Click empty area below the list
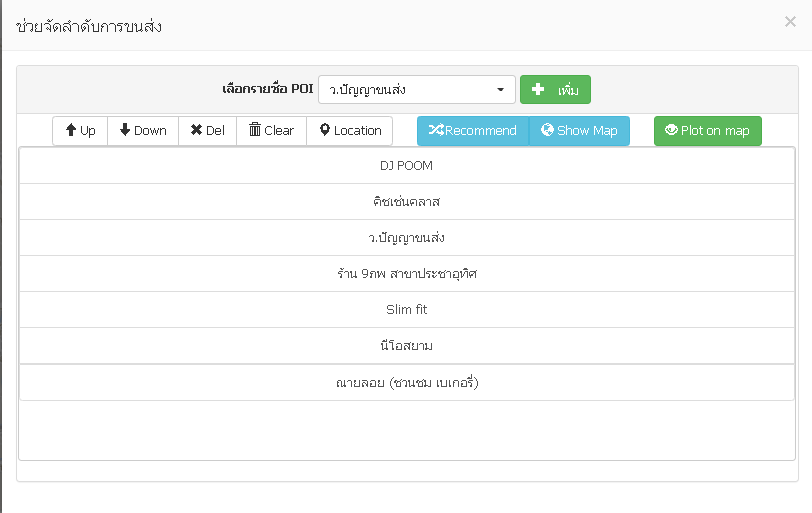812x513 pixels. coord(407,430)
